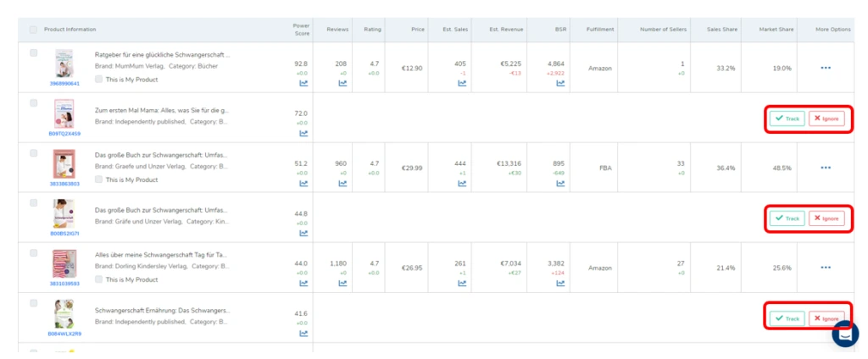Click Track for Zum ersten Mal Mama

[787, 119]
